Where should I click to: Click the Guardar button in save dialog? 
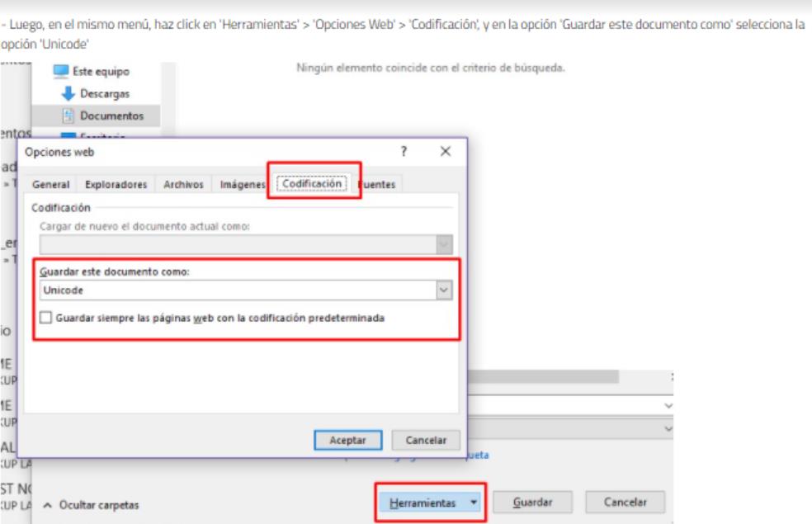[532, 502]
